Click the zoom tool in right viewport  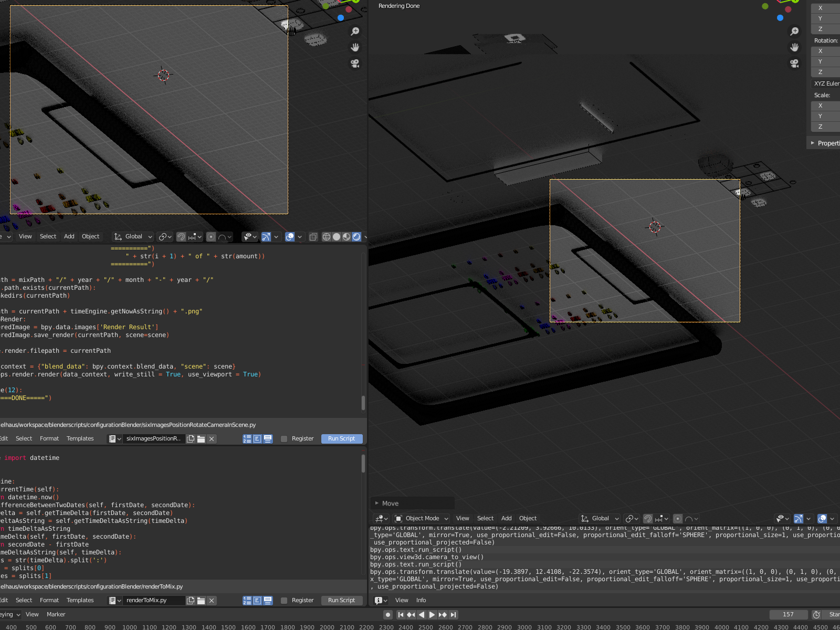point(794,31)
